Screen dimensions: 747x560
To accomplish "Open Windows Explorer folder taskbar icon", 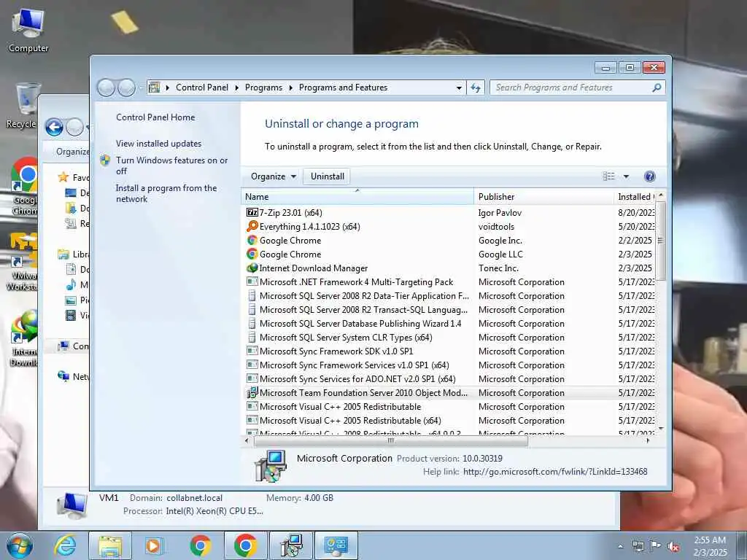I will pos(110,545).
